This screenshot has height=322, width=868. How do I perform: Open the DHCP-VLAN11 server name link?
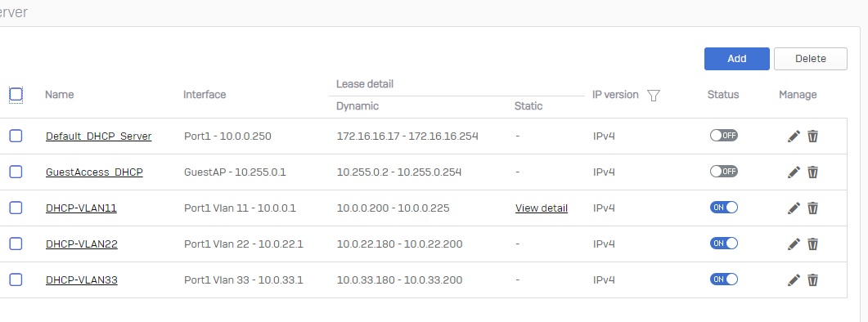click(x=81, y=208)
